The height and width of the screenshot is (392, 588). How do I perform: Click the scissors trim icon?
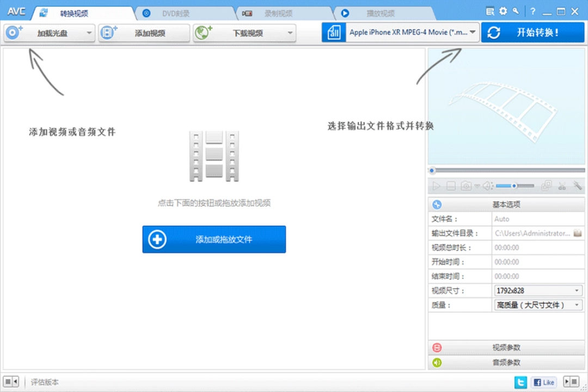click(562, 186)
